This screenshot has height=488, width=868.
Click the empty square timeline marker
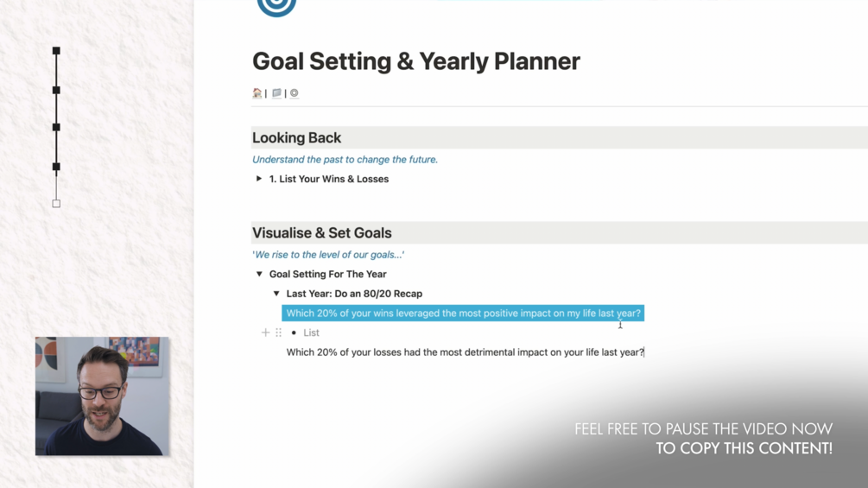click(56, 204)
